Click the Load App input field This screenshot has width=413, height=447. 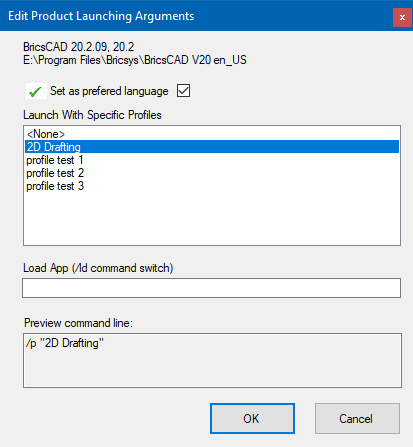pos(211,288)
